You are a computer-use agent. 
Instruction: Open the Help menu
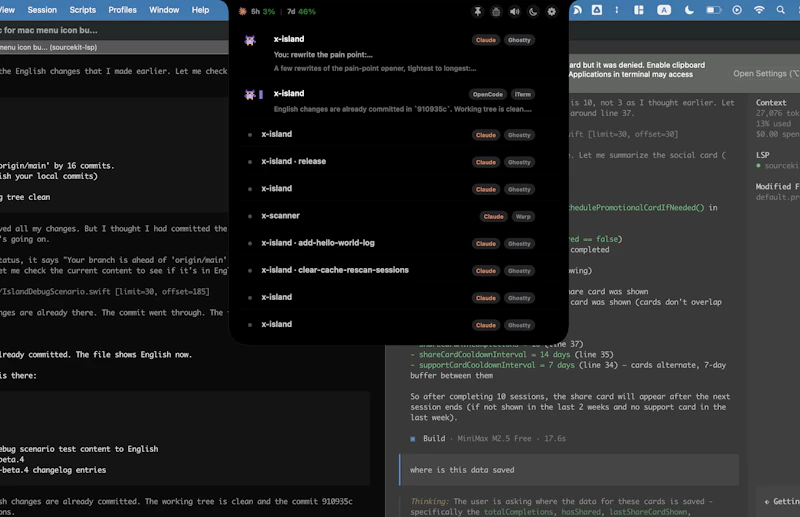pyautogui.click(x=200, y=10)
